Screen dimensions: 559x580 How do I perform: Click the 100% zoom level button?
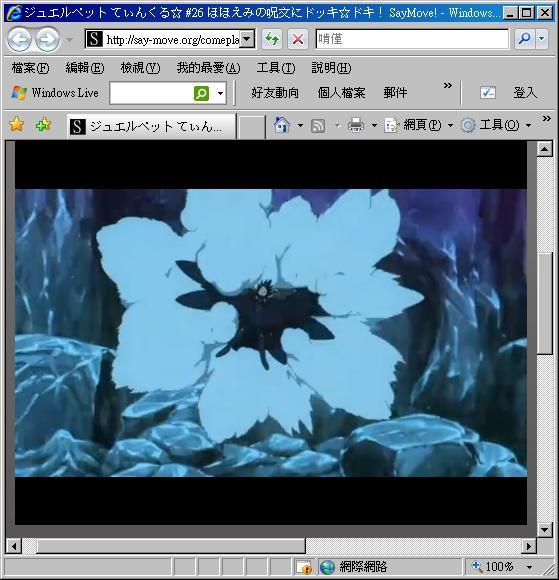(x=493, y=567)
